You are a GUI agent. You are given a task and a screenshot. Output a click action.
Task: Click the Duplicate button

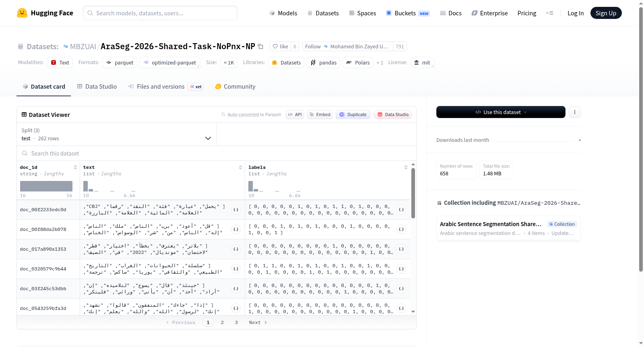(353, 114)
